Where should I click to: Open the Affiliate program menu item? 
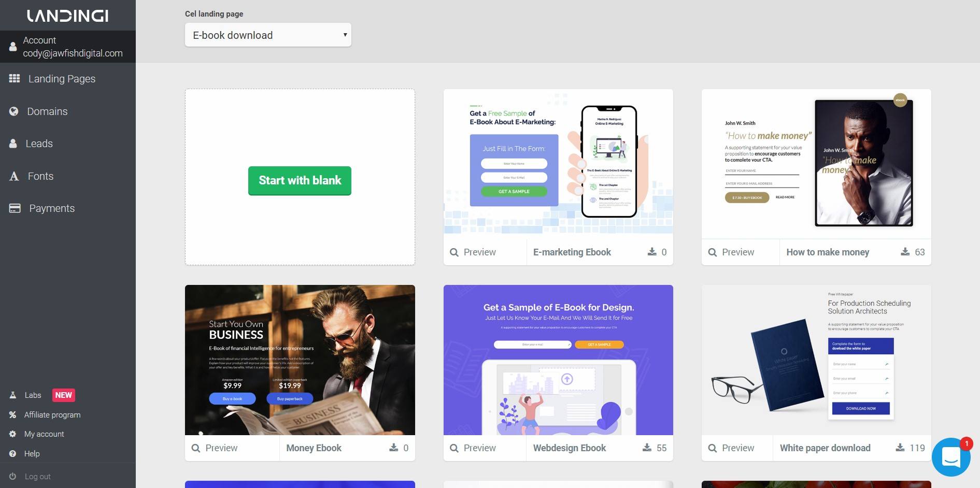pyautogui.click(x=52, y=415)
